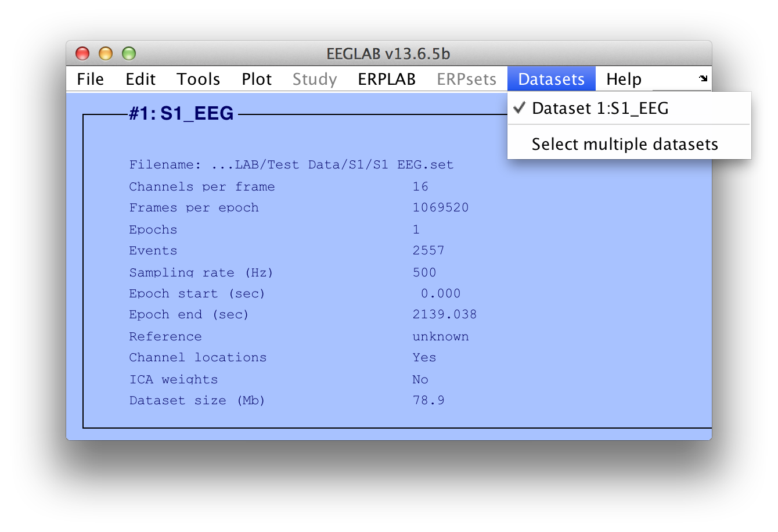Toggle the checked Dataset 1:S1_EEG entry

(x=600, y=109)
